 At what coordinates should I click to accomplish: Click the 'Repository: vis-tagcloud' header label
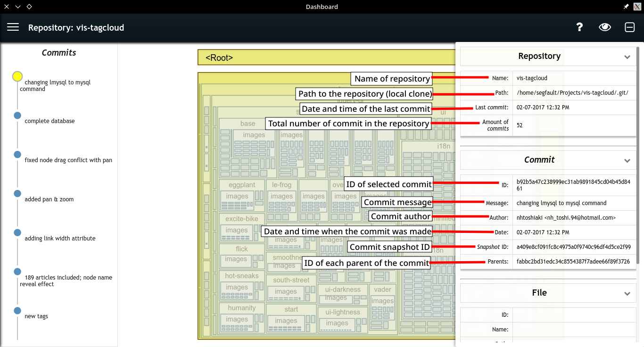click(76, 27)
